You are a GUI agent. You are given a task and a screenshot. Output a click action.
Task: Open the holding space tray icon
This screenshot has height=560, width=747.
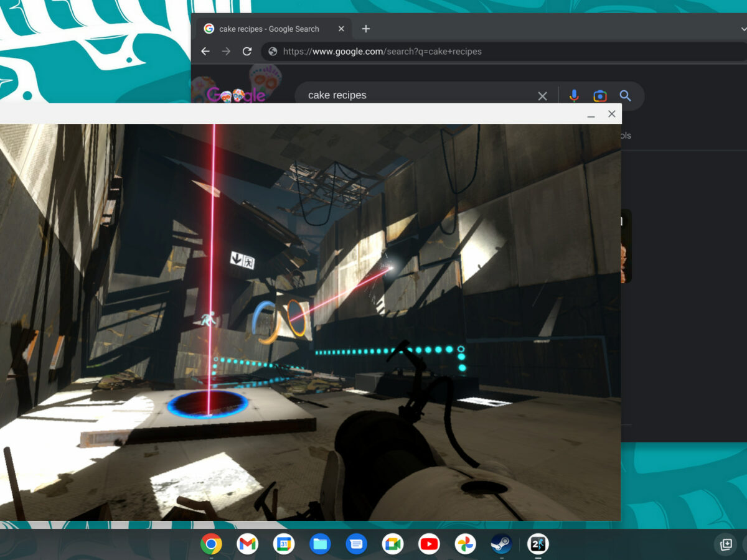tap(726, 544)
